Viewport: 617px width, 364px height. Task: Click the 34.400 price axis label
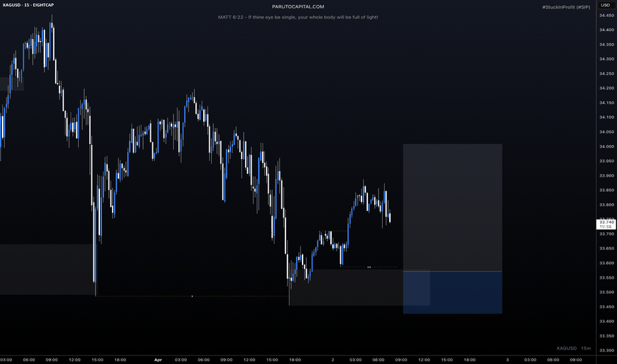606,30
